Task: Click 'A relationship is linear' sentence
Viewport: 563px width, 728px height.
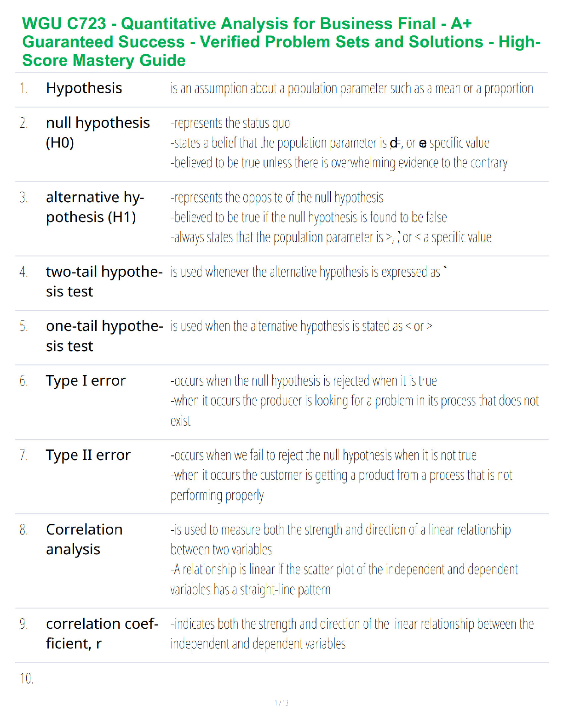Action: point(344,580)
